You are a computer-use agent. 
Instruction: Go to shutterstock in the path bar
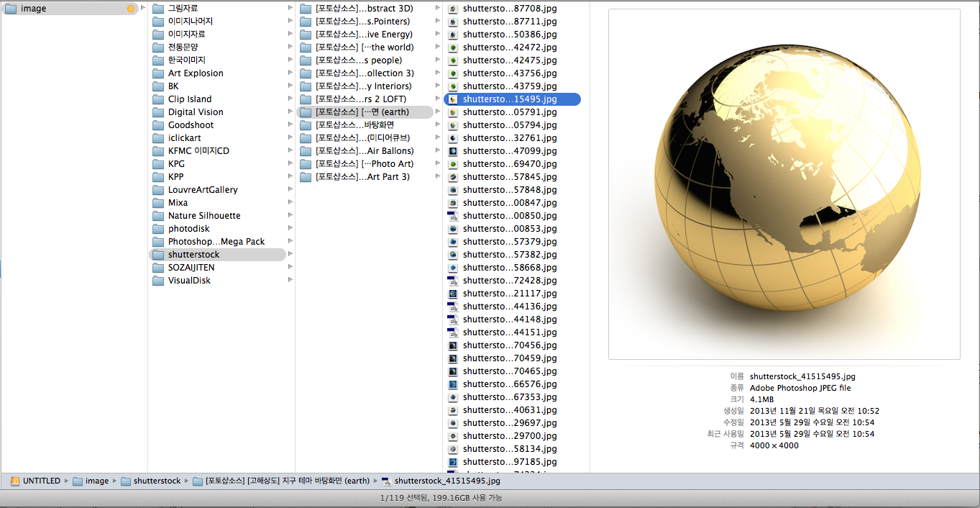coord(157,481)
